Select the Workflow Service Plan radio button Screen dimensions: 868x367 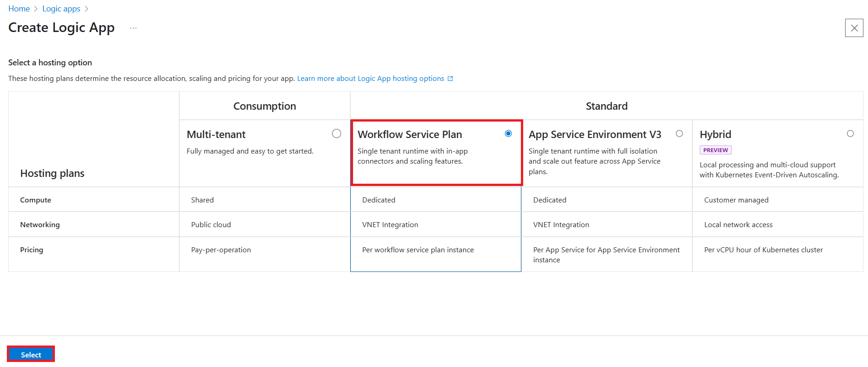tap(508, 133)
